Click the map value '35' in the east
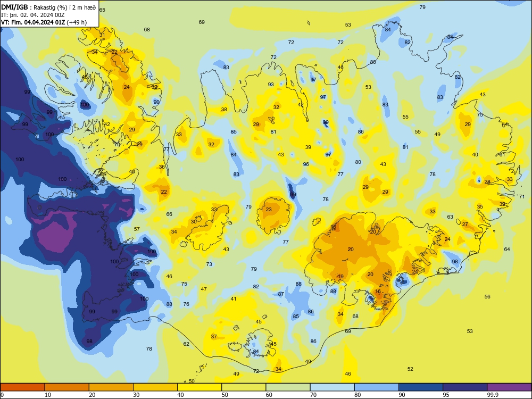 click(x=480, y=206)
